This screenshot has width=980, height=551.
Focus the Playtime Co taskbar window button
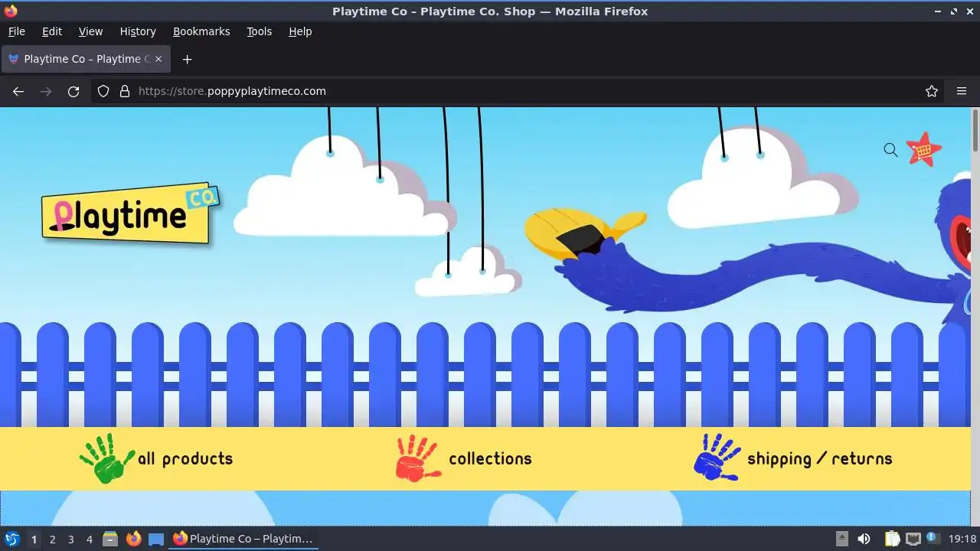point(243,539)
